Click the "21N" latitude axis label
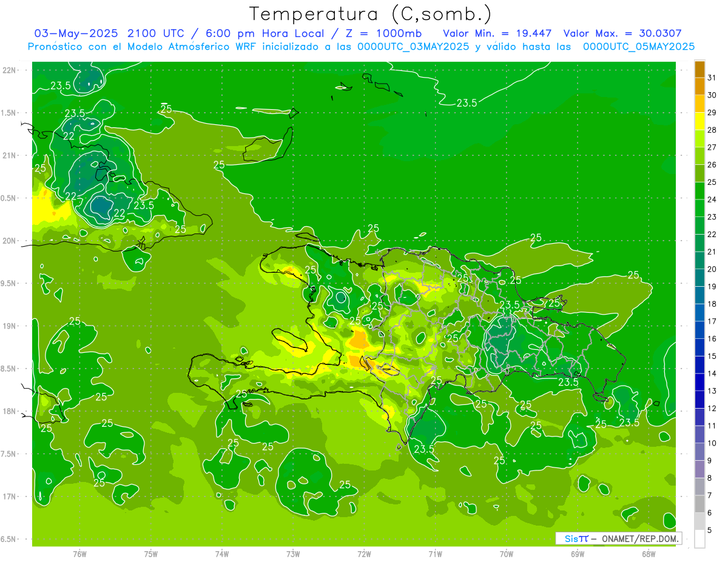This screenshot has width=728, height=562. 9,156
